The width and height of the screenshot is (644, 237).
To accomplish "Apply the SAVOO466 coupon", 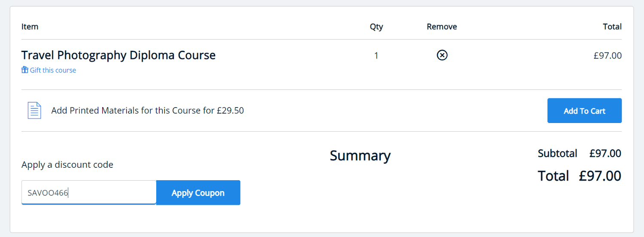I will pyautogui.click(x=198, y=193).
